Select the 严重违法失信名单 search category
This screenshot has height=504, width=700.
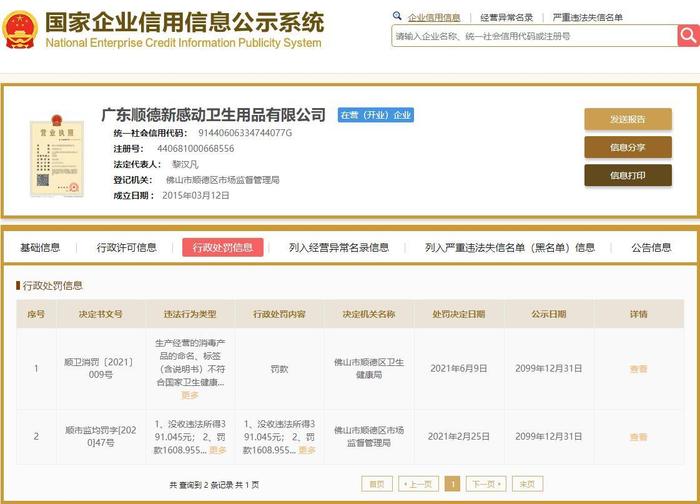(588, 17)
